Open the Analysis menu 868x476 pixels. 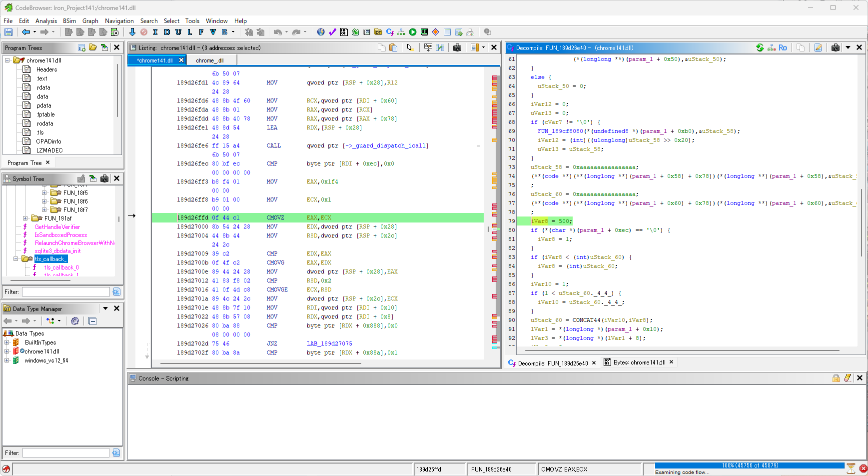[46, 21]
